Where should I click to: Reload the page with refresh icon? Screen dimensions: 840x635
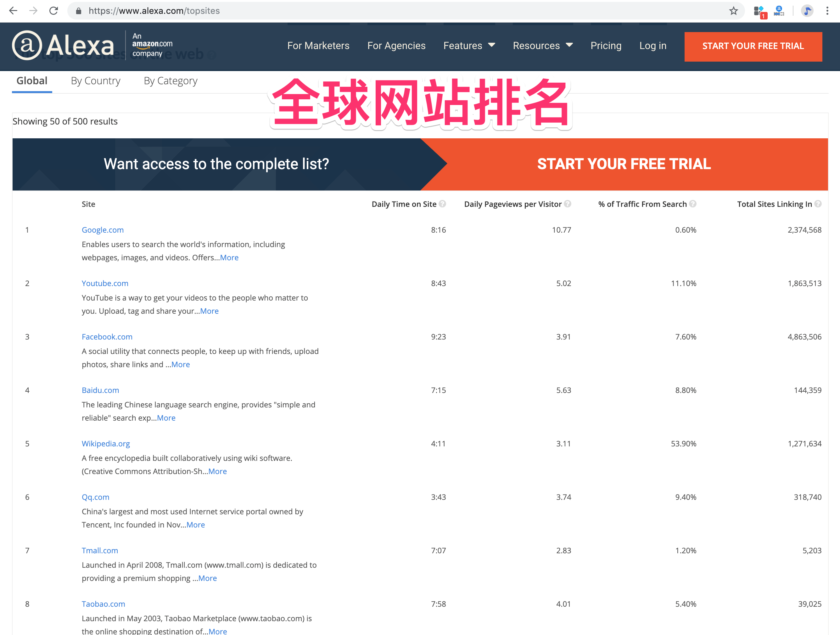(x=53, y=11)
